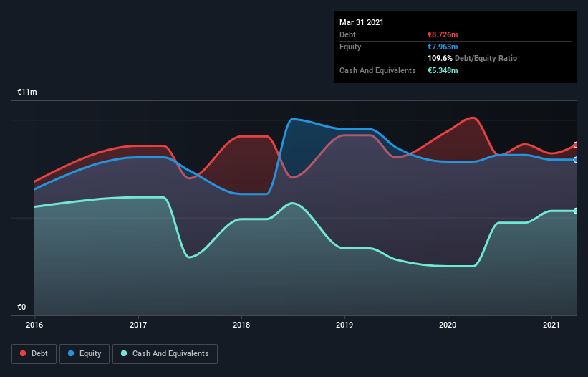Click the Mar 31 2021 tooltip date

coord(362,22)
